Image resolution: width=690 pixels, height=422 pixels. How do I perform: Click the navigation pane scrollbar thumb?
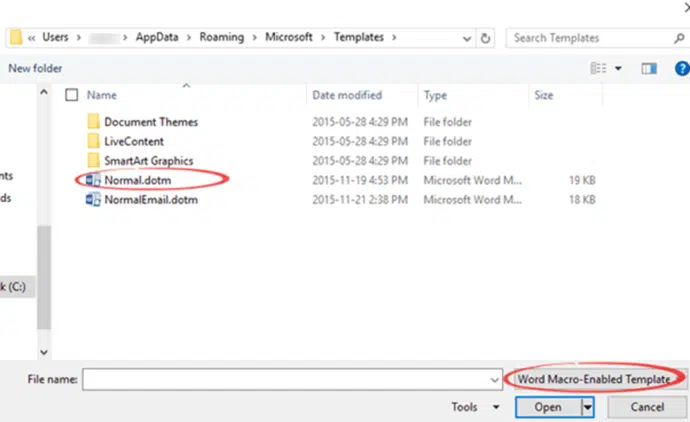(44, 277)
